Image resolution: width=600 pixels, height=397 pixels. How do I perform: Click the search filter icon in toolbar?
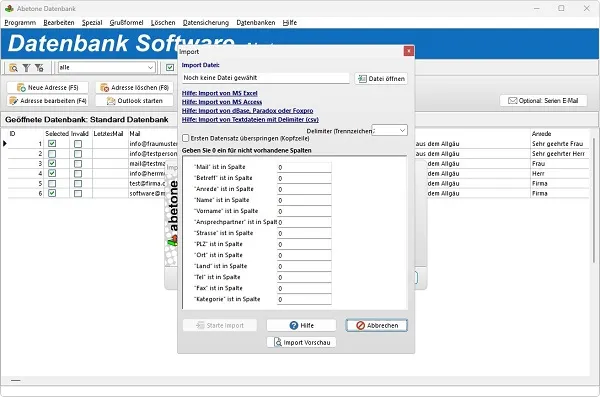tap(13, 68)
